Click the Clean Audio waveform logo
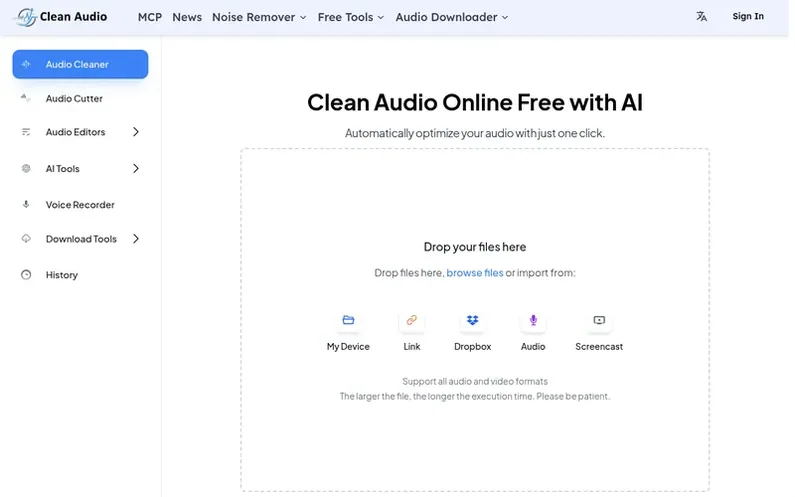The image size is (795, 497). [25, 17]
